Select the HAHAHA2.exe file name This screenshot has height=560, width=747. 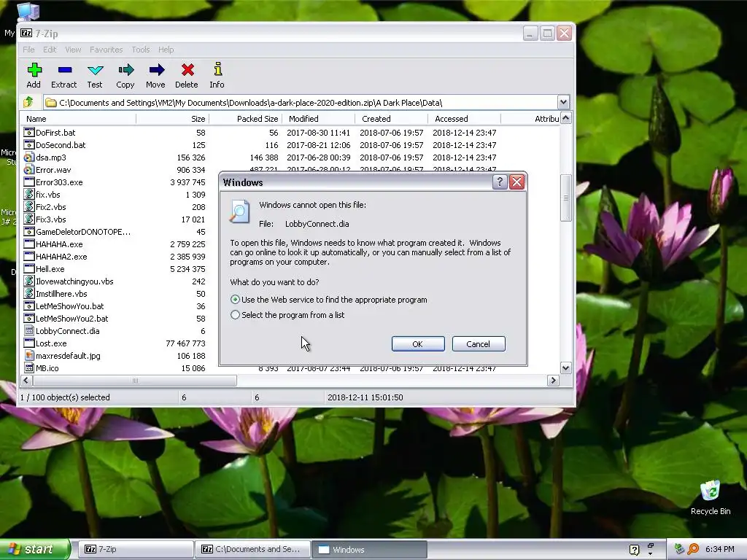[61, 257]
